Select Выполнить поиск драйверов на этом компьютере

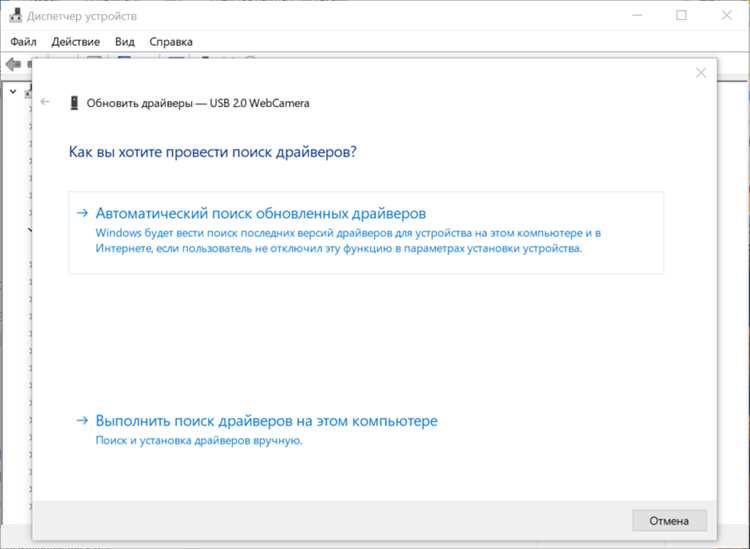pos(266,421)
